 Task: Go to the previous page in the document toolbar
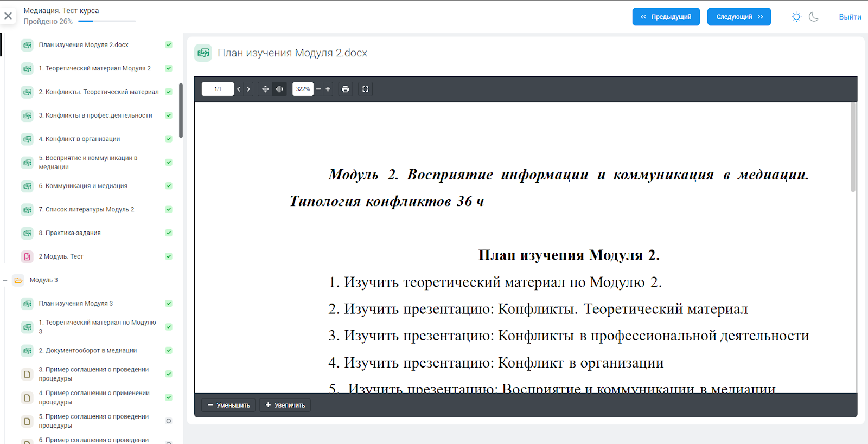[239, 89]
